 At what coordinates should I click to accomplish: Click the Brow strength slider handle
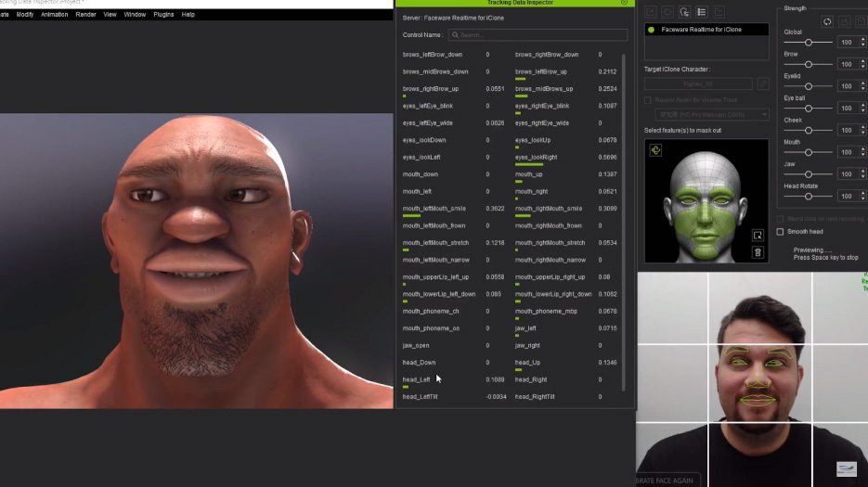(x=809, y=64)
